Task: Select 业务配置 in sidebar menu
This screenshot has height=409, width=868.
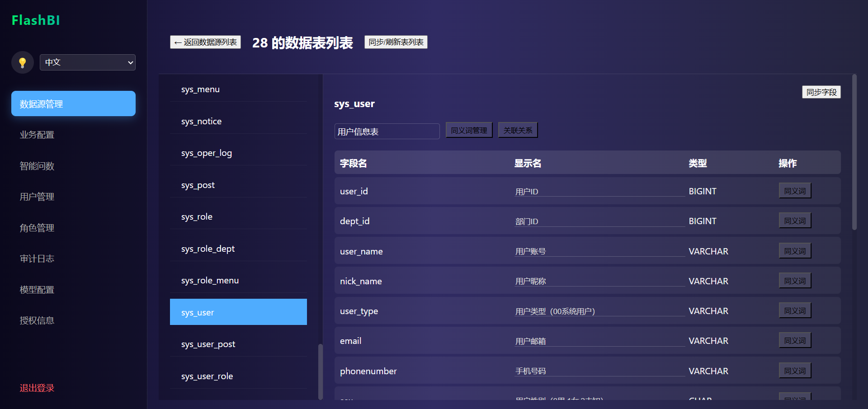Action: pyautogui.click(x=37, y=135)
